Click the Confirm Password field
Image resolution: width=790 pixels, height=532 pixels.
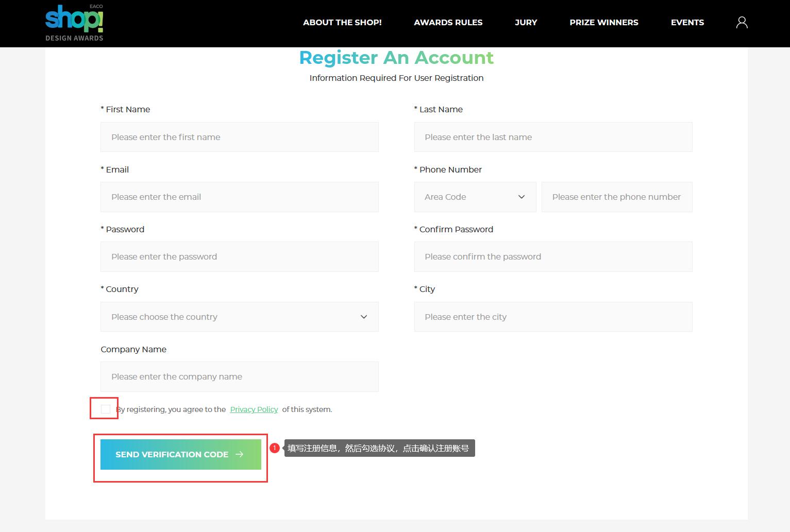[552, 256]
